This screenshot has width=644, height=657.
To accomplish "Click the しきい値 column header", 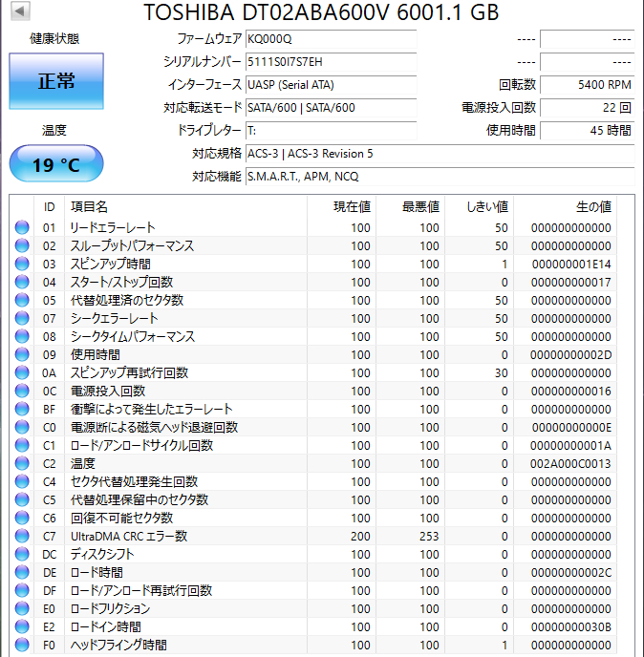I will 480,207.
